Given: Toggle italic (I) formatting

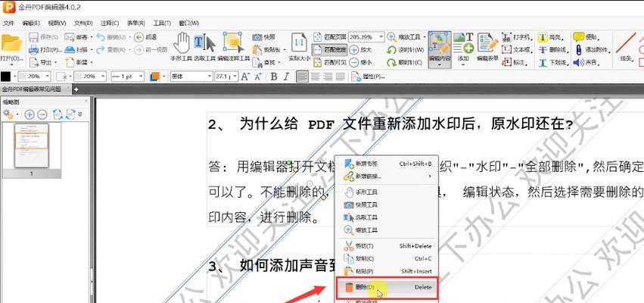Looking at the screenshot, I should [x=286, y=76].
